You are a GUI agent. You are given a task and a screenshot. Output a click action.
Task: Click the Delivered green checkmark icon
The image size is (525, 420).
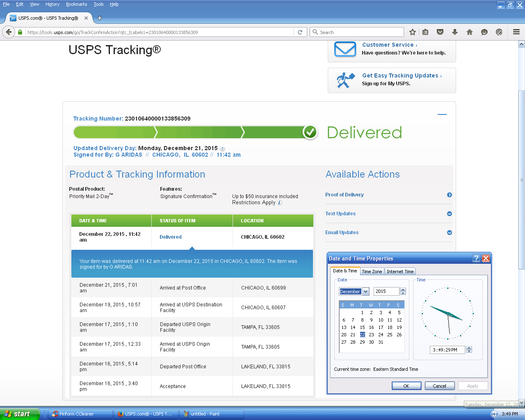tap(310, 132)
